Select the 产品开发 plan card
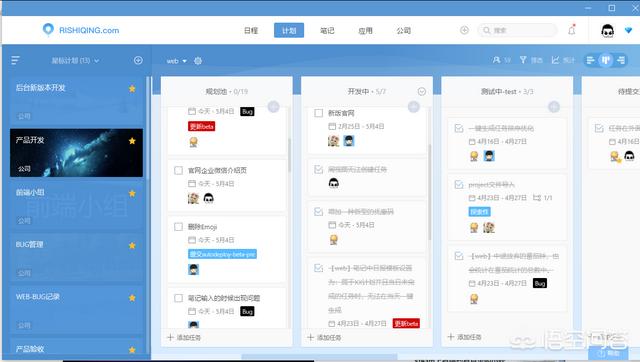This screenshot has height=362, width=640. [x=76, y=153]
